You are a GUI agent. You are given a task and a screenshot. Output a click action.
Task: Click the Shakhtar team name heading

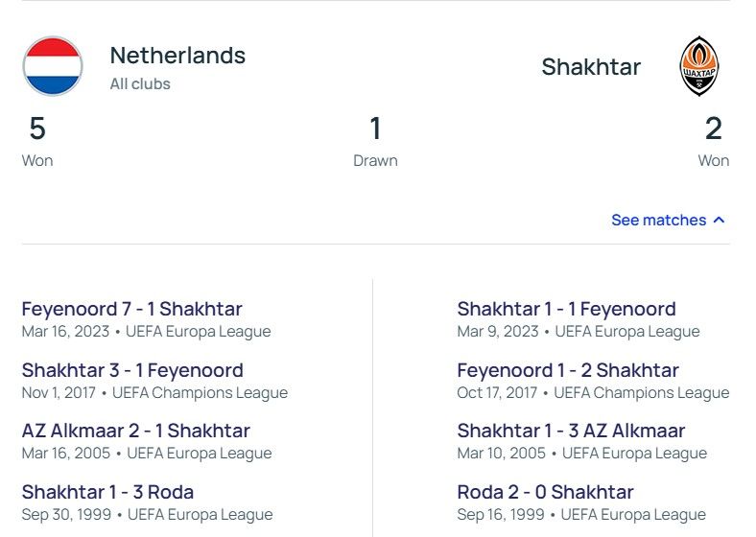[x=591, y=66]
